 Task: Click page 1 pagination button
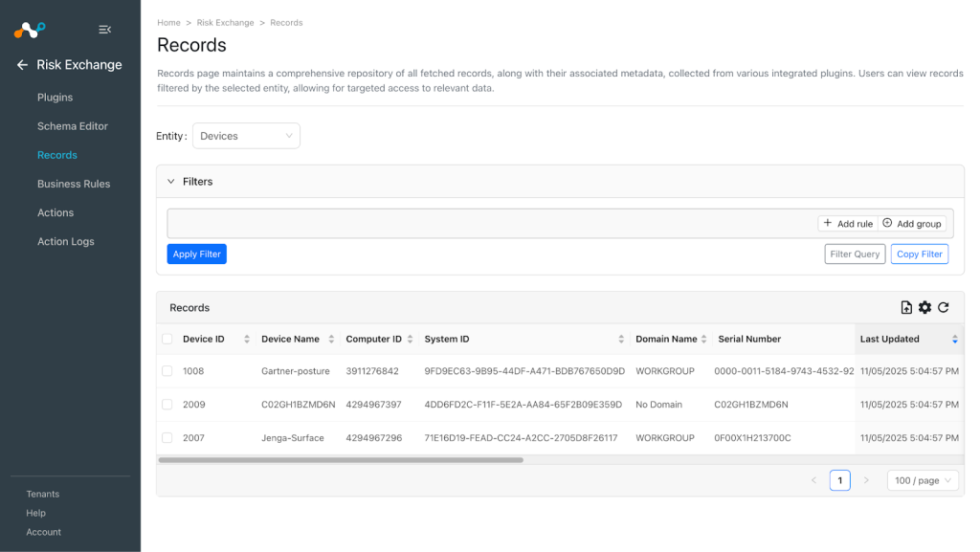coord(840,480)
